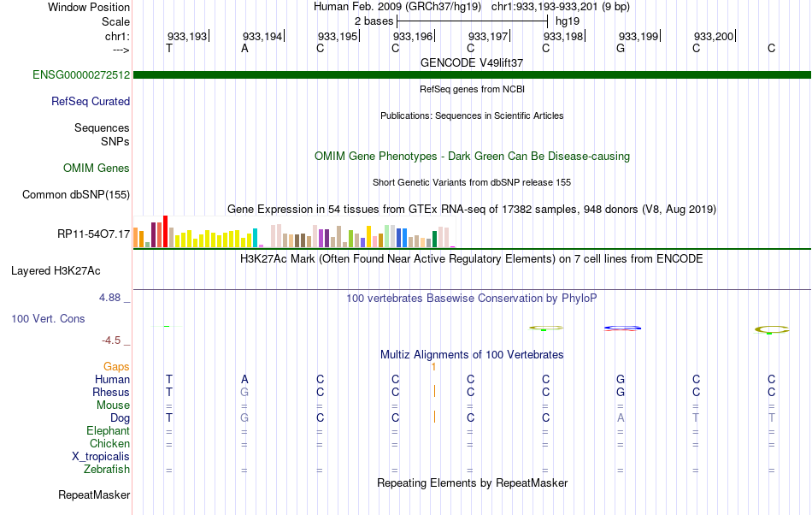The height and width of the screenshot is (515, 812).
Task: Click the chr1:933,193-933,201 position header text
Action: (x=561, y=7)
